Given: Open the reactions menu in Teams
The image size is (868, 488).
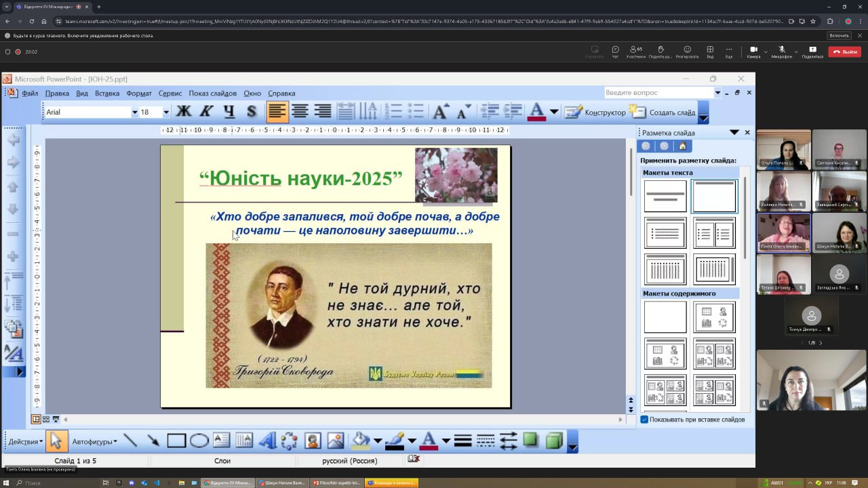Looking at the screenshot, I should 687,52.
